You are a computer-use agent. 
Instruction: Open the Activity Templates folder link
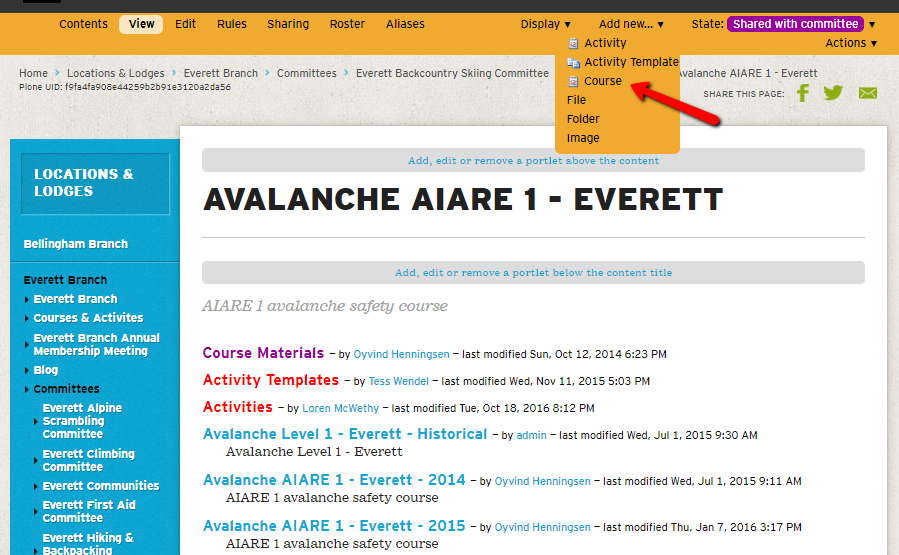click(x=270, y=380)
